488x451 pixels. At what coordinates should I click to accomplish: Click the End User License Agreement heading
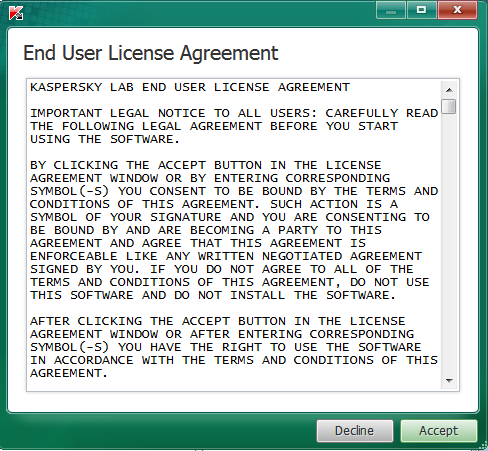tap(151, 53)
